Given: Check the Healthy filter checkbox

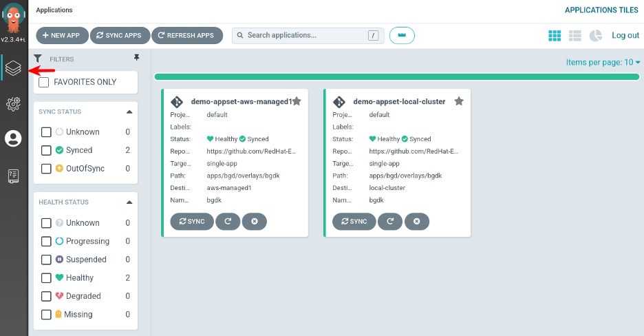Looking at the screenshot, I should [46, 277].
